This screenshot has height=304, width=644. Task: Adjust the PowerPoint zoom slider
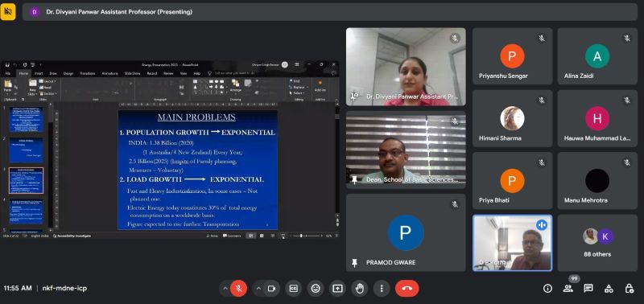[x=305, y=236]
